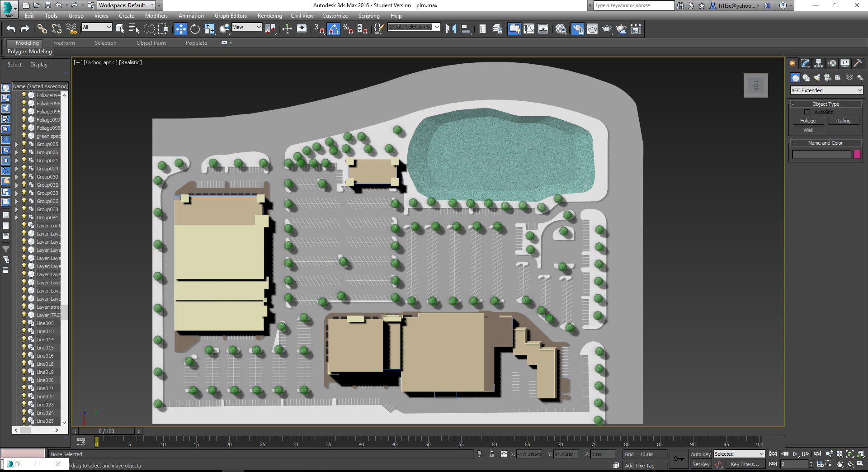Open the Workspace Default dropdown
The height and width of the screenshot is (472, 868).
click(126, 5)
